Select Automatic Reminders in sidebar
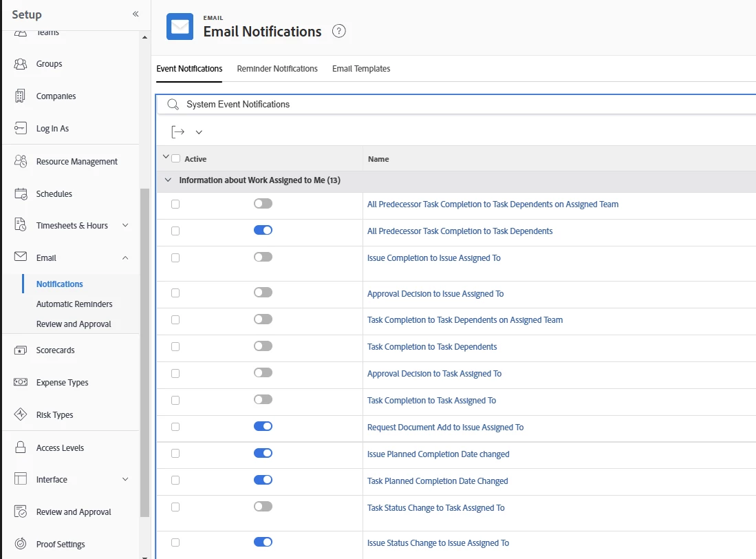 (x=74, y=304)
